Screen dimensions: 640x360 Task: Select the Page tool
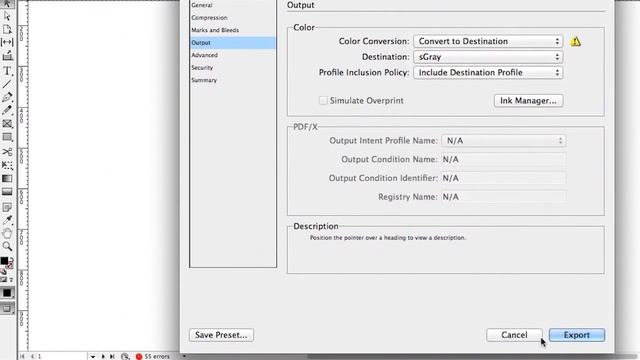coord(7,29)
